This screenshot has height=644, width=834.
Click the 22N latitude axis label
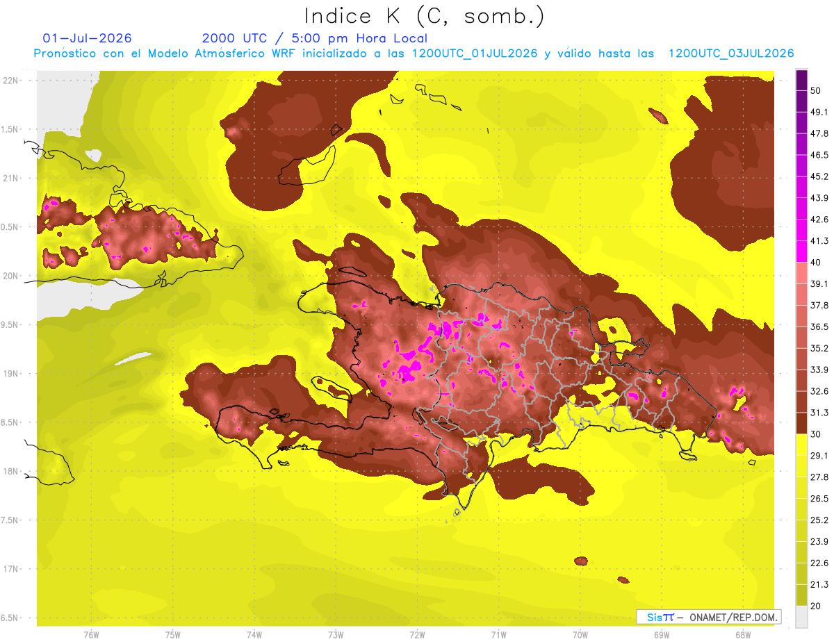(10, 80)
